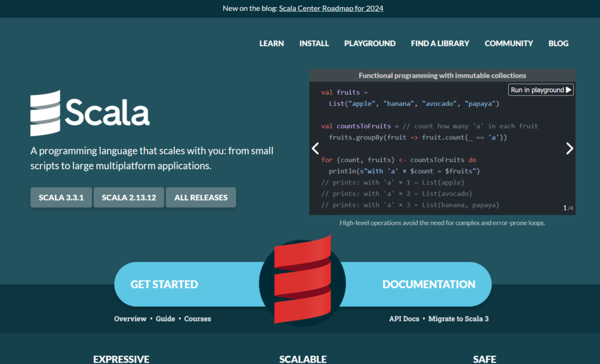
Task: Go to the Install page
Action: point(314,43)
